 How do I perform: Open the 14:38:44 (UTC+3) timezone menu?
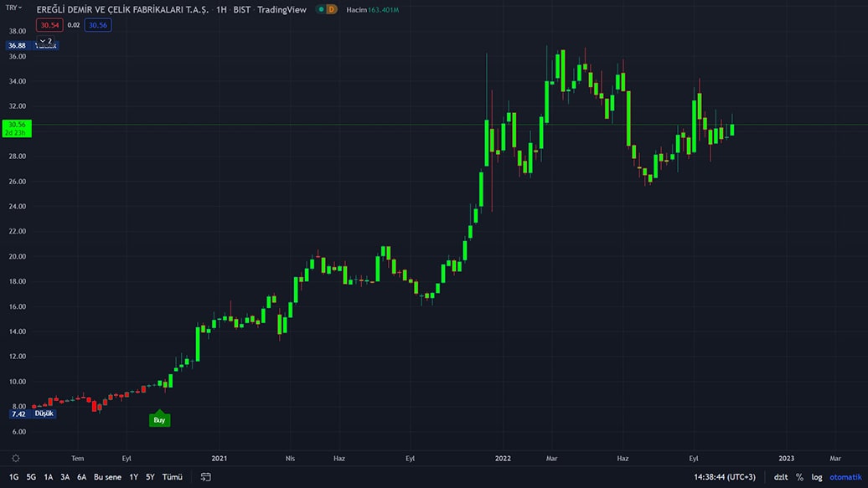point(725,477)
